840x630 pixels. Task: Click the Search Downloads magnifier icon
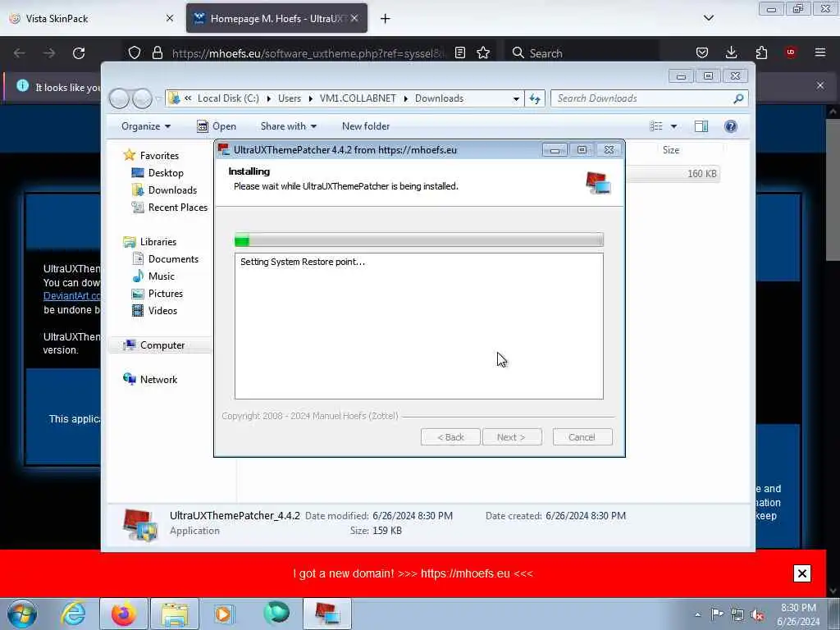738,98
